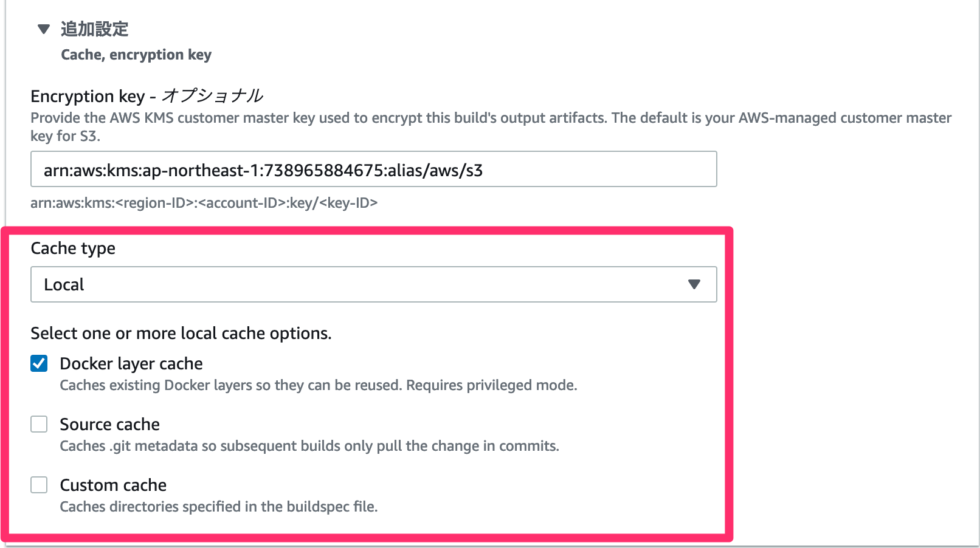Click the Encryption key - オプショナル label
The width and height of the screenshot is (980, 548).
click(146, 95)
